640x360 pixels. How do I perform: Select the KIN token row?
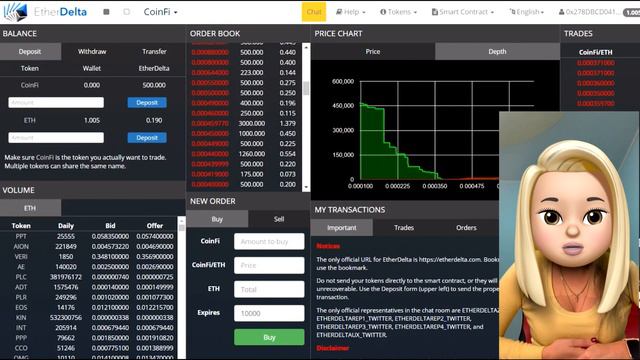pos(89,318)
